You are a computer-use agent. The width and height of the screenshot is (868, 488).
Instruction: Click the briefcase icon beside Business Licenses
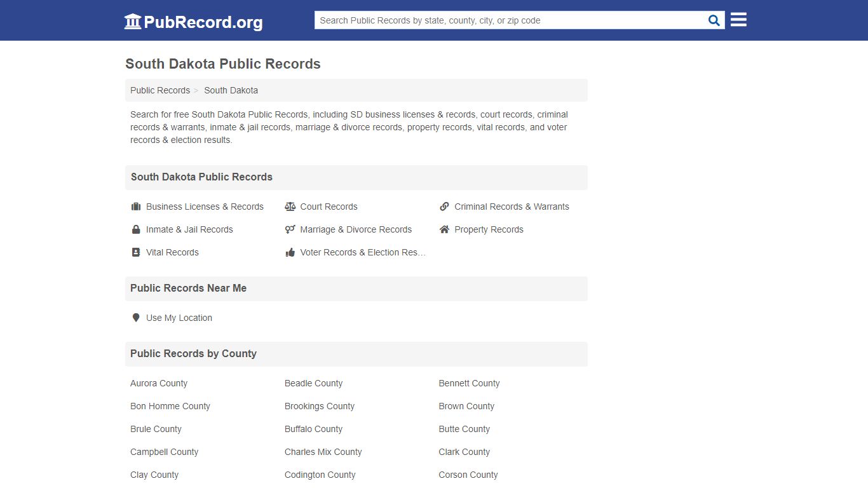(x=136, y=207)
